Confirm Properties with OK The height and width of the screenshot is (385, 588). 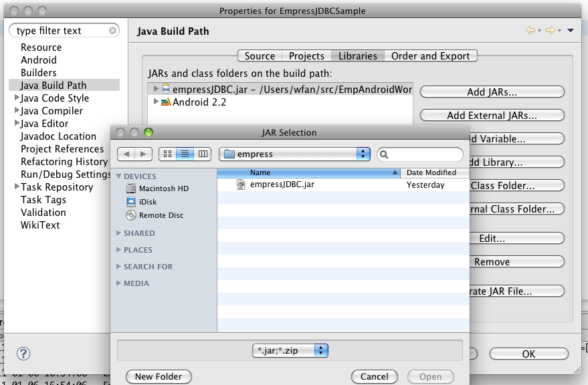(528, 354)
